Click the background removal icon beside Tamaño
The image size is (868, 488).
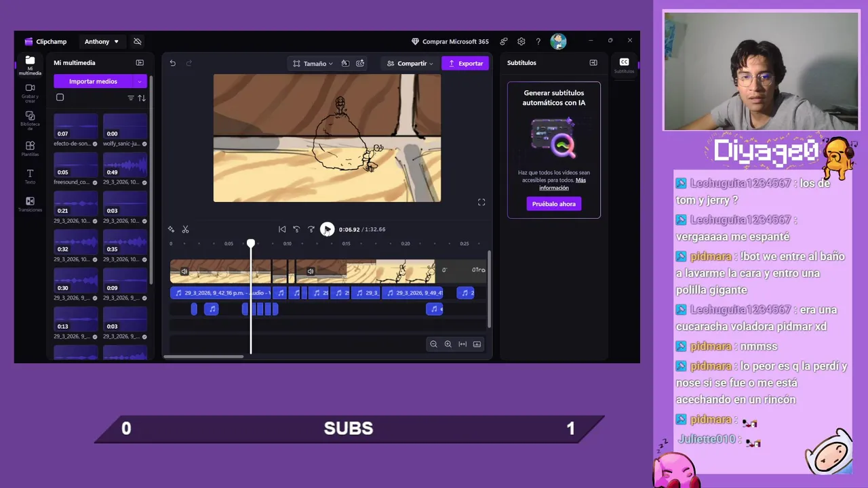[345, 63]
